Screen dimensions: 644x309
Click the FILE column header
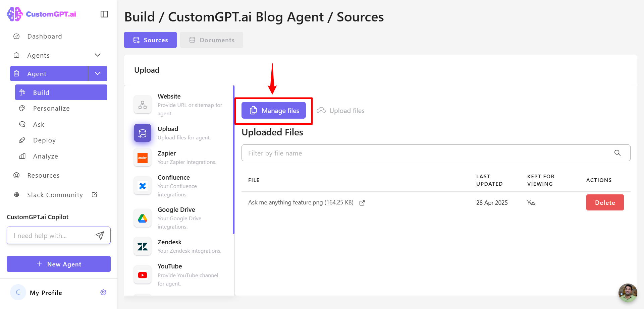click(254, 180)
